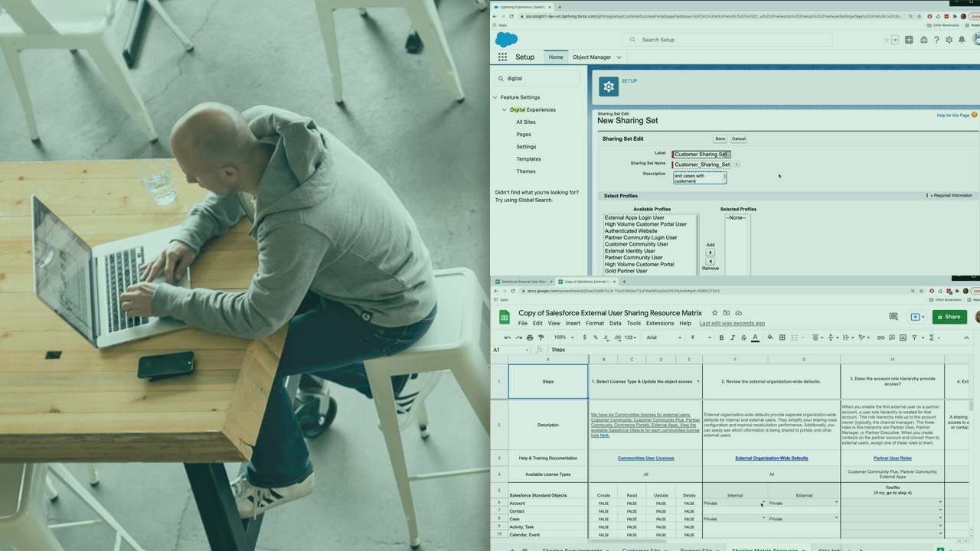Open the Insert menu in Google Sheets
980x551 pixels.
[573, 323]
